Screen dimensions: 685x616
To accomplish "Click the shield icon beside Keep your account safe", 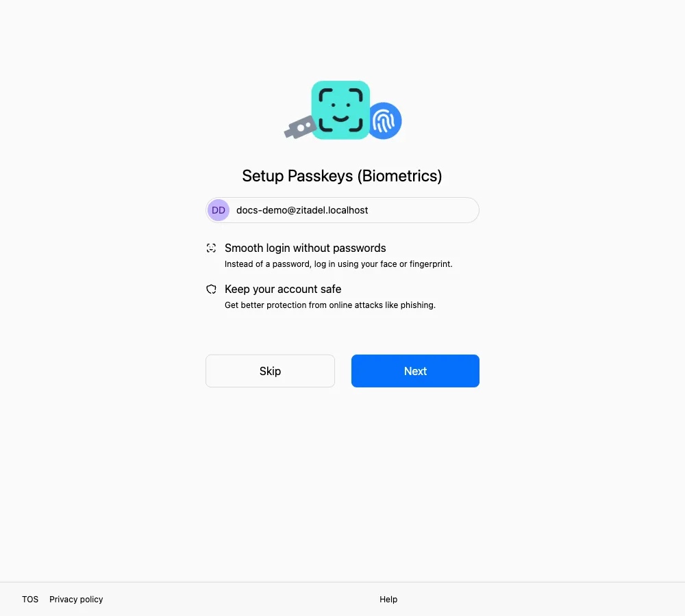I will tap(212, 289).
